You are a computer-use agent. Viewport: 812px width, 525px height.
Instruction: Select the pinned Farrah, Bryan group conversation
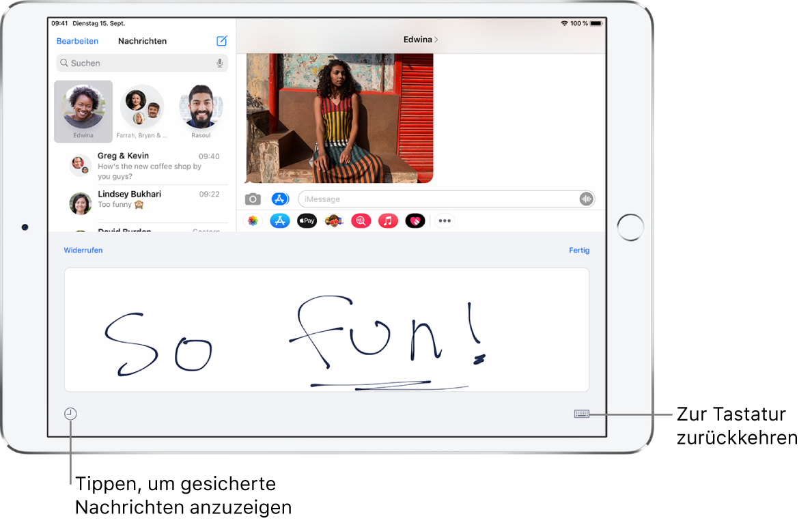[x=142, y=111]
